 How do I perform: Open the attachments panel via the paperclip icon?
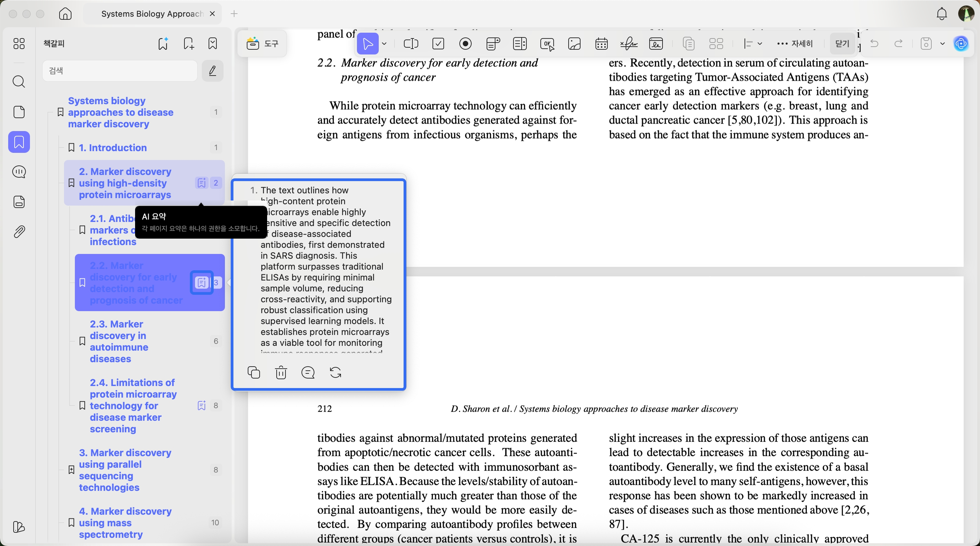point(19,232)
